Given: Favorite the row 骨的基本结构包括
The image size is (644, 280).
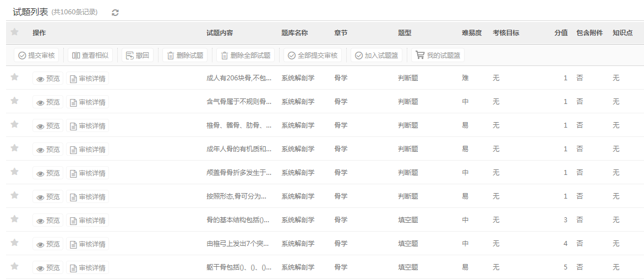Looking at the screenshot, I should (x=15, y=219).
